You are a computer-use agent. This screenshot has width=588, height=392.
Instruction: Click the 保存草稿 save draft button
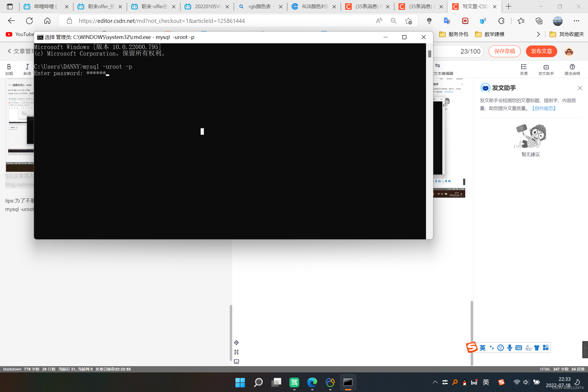click(504, 51)
